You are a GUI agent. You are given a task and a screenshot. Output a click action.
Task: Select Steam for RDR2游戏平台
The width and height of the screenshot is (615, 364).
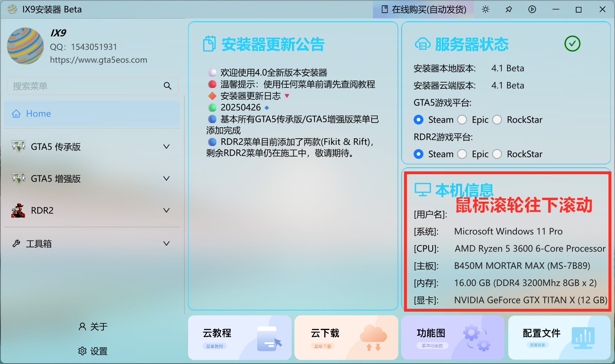(418, 154)
